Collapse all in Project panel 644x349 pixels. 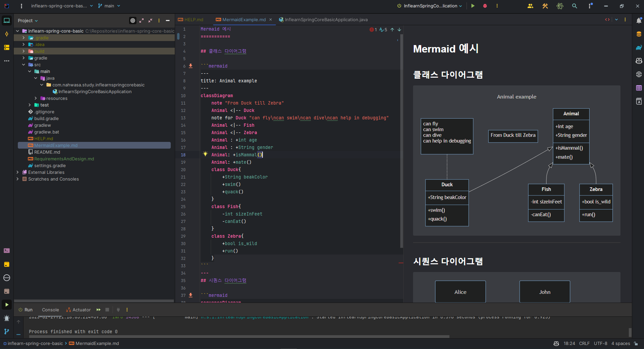(x=150, y=21)
